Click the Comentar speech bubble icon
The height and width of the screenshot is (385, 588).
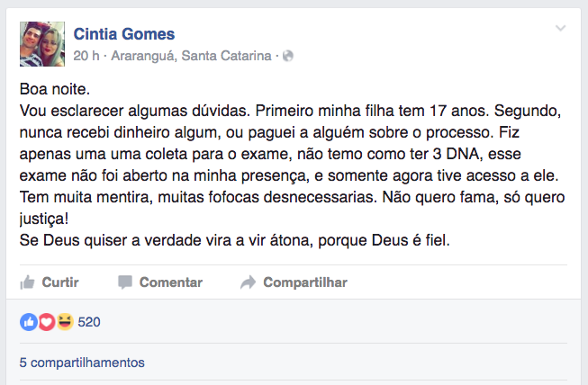point(125,282)
